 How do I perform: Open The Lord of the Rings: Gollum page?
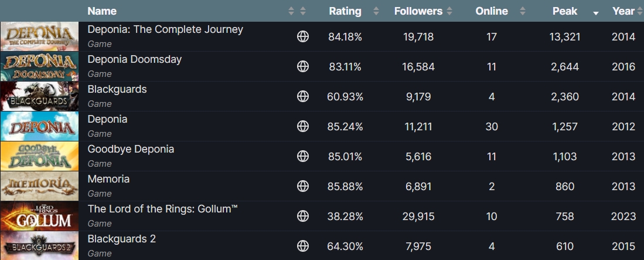[162, 209]
